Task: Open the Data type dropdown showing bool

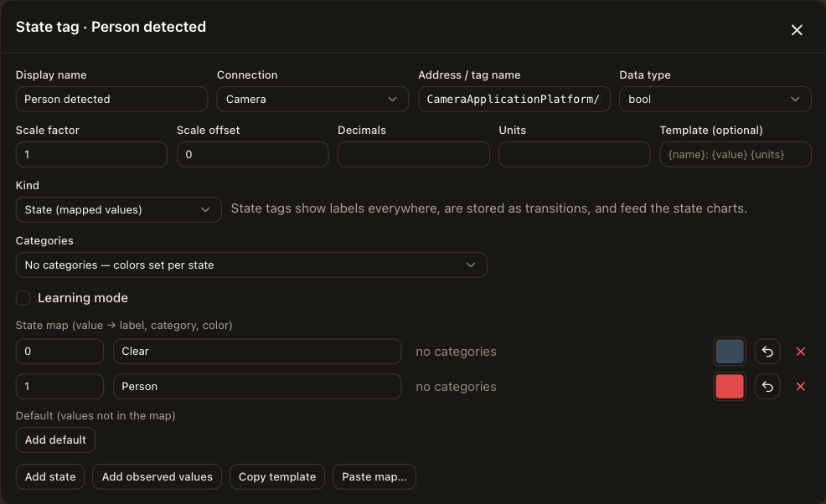Action: [715, 99]
